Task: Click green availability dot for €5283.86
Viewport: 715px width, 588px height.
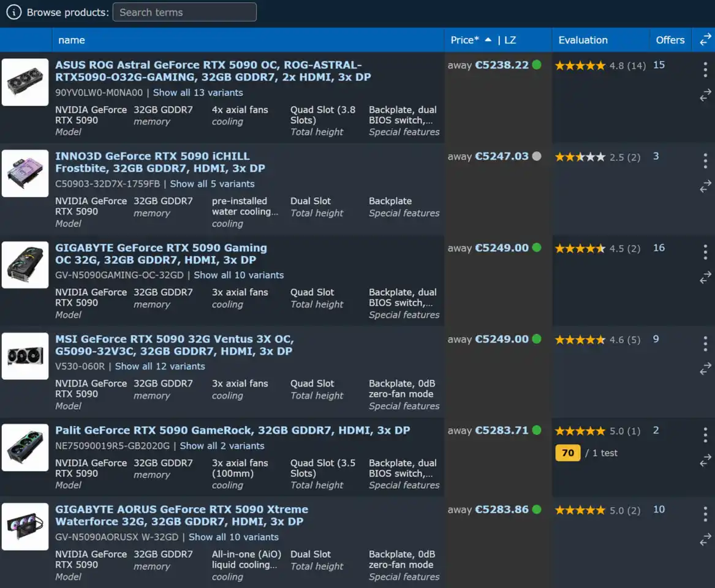Action: coord(537,510)
